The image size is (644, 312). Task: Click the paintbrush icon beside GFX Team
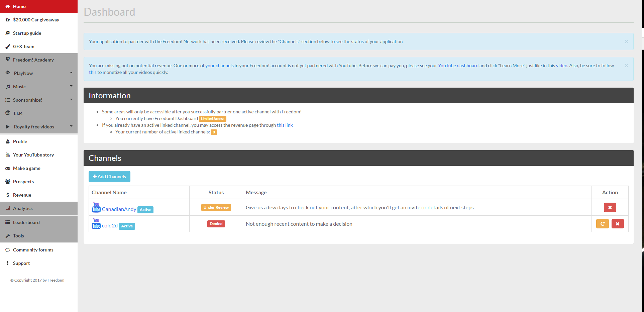click(8, 46)
